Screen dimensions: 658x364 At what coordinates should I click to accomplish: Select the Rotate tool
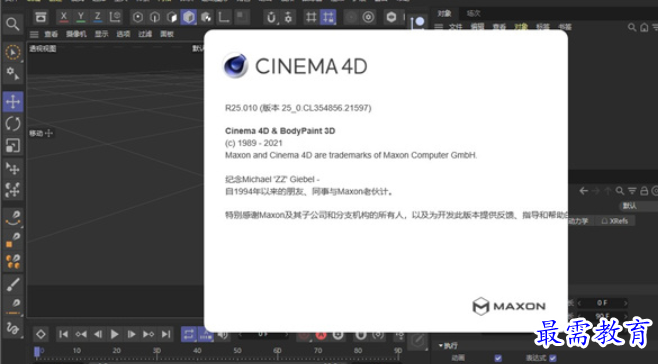[x=13, y=124]
